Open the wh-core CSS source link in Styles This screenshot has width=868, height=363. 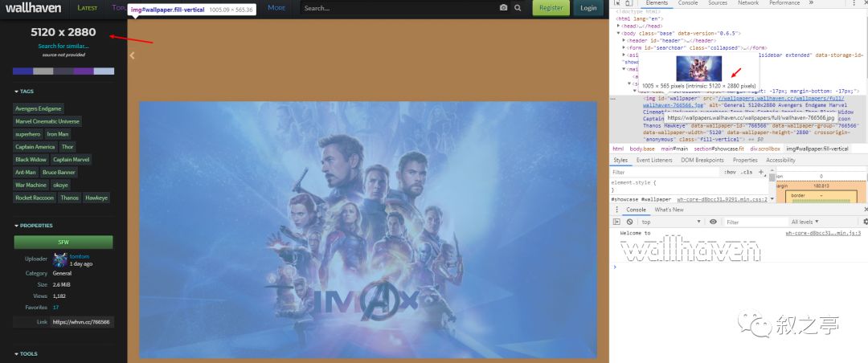click(x=722, y=199)
